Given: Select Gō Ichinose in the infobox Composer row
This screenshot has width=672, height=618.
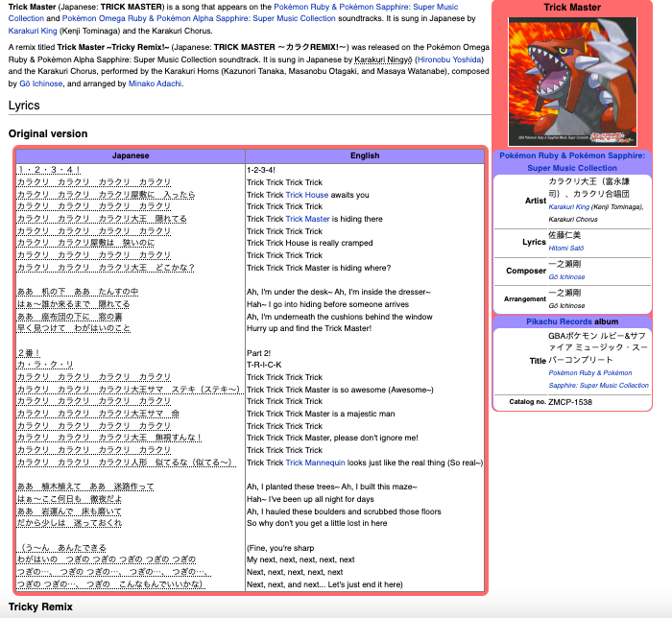Looking at the screenshot, I should [x=566, y=277].
